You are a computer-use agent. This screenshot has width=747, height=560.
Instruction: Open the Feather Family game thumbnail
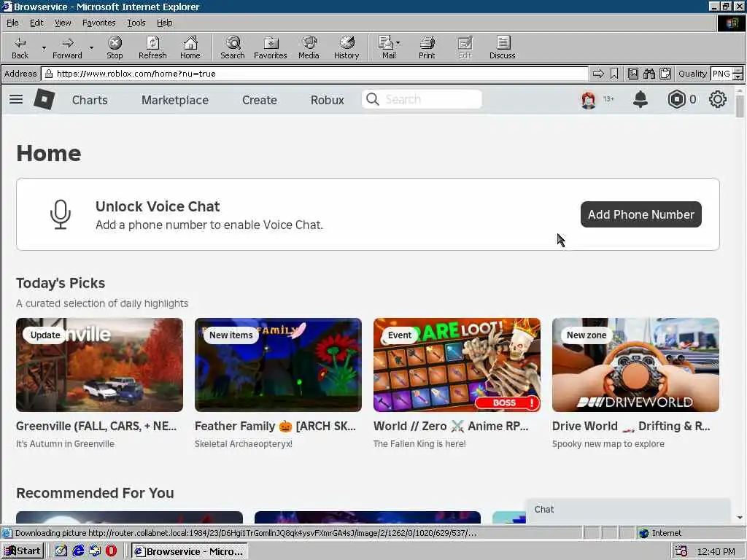pos(278,365)
